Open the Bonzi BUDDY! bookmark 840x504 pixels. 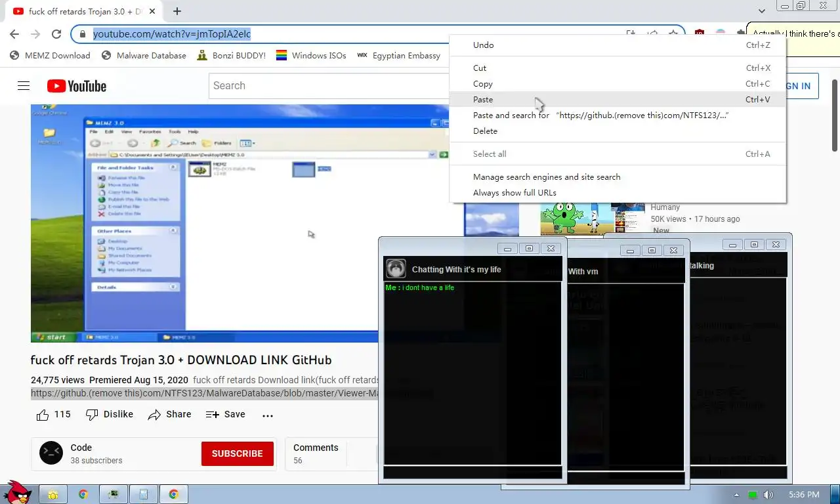tap(232, 56)
